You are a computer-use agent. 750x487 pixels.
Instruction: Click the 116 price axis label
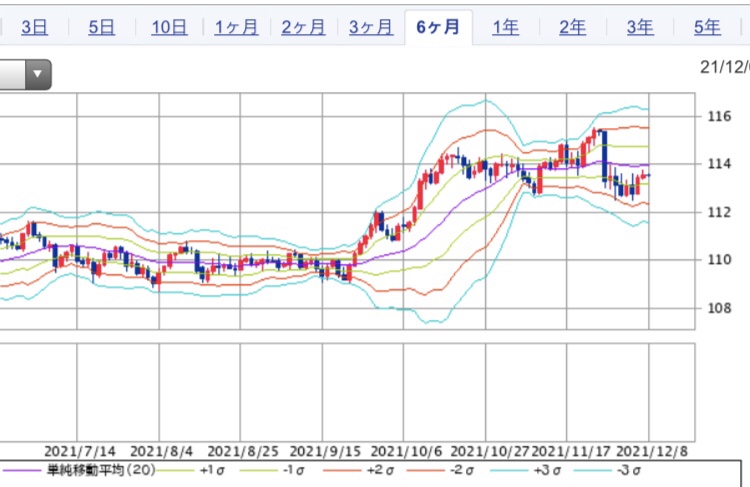(x=719, y=116)
